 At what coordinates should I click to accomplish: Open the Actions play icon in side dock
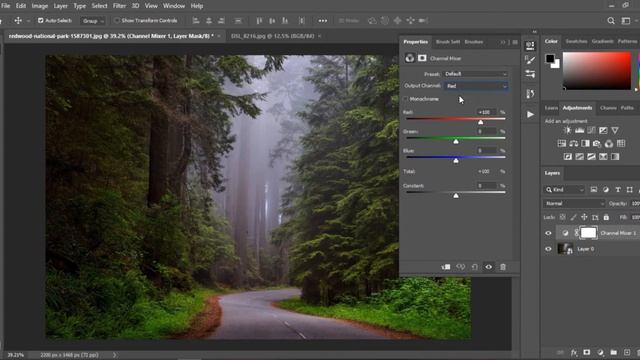pyautogui.click(x=530, y=114)
